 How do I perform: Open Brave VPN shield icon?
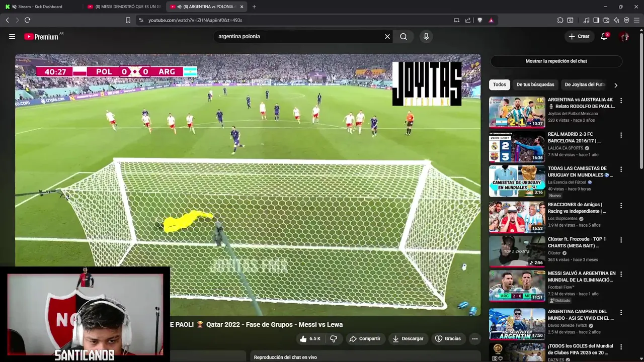coord(626,20)
